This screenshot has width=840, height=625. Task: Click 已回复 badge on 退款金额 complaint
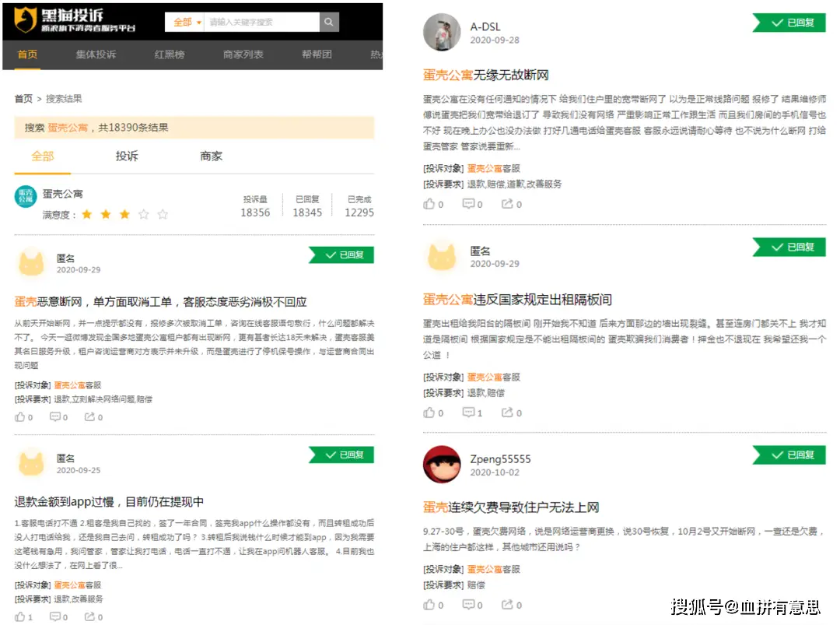click(341, 455)
